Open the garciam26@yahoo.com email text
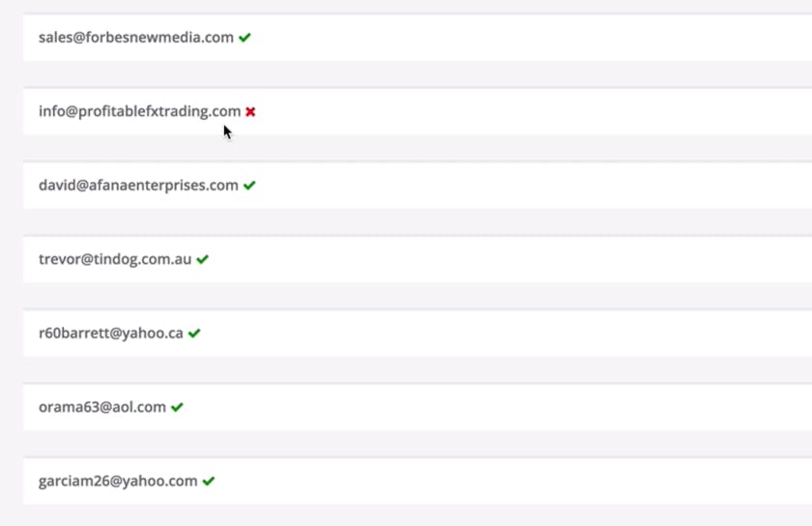This screenshot has width=812, height=526. [x=118, y=481]
